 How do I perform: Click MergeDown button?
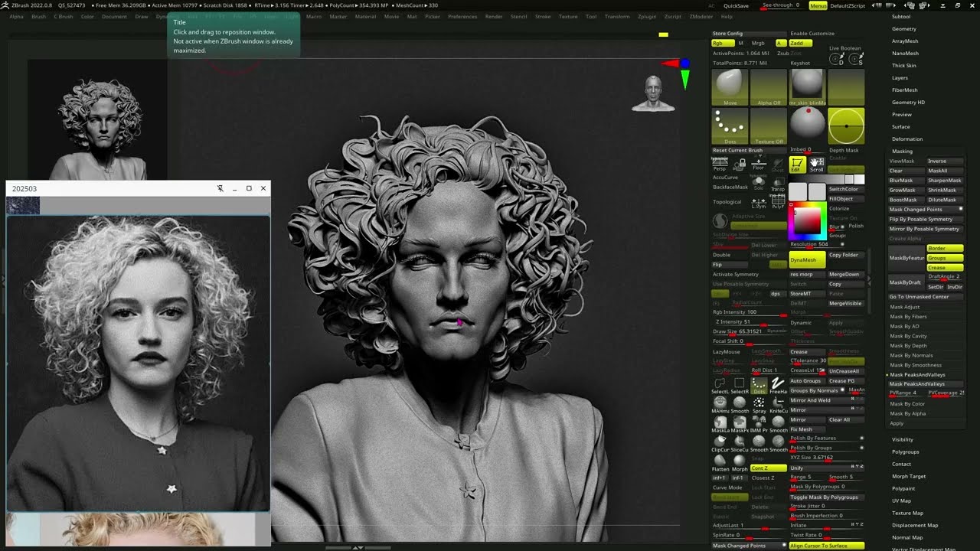click(844, 274)
